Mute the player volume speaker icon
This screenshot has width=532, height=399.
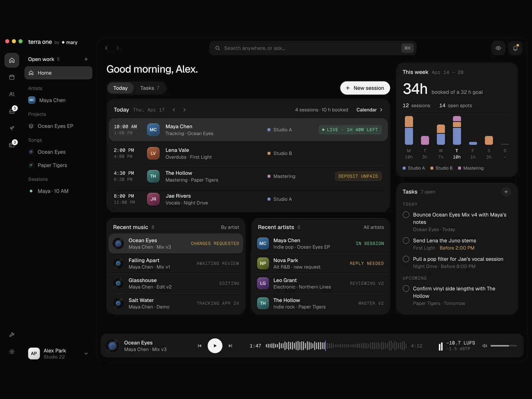[485, 346]
